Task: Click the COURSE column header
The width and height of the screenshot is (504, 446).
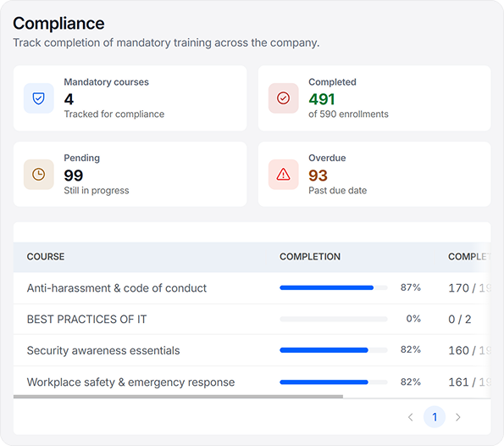Action: point(46,256)
